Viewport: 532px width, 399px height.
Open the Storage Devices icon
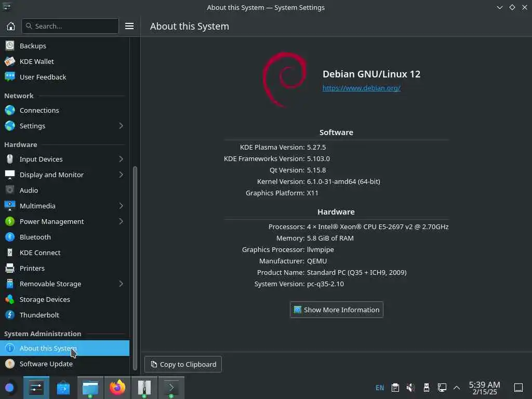point(10,299)
